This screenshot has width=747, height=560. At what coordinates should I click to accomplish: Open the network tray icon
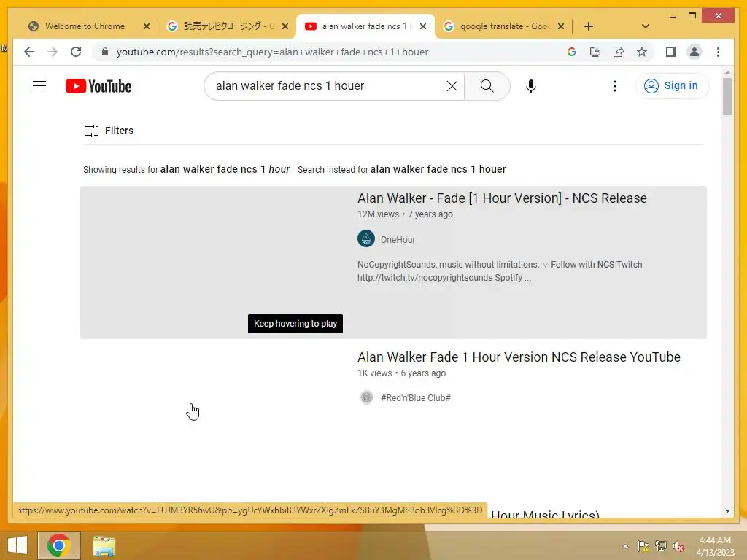pos(661,546)
